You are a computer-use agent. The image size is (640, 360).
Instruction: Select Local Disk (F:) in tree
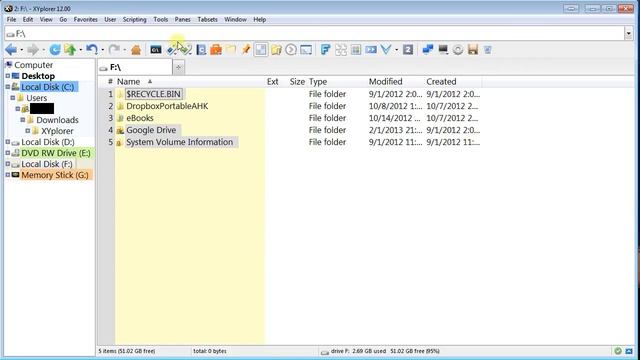47,164
